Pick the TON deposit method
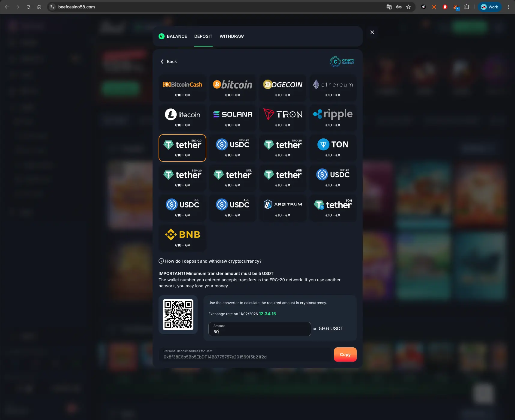Screen dimensions: 515x420 333,148
